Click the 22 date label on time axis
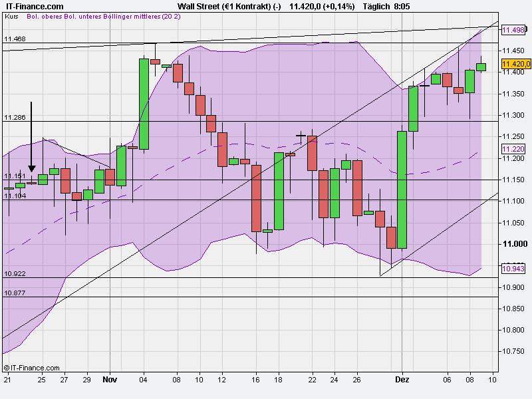Screen dimensions: 532x399 312,379
